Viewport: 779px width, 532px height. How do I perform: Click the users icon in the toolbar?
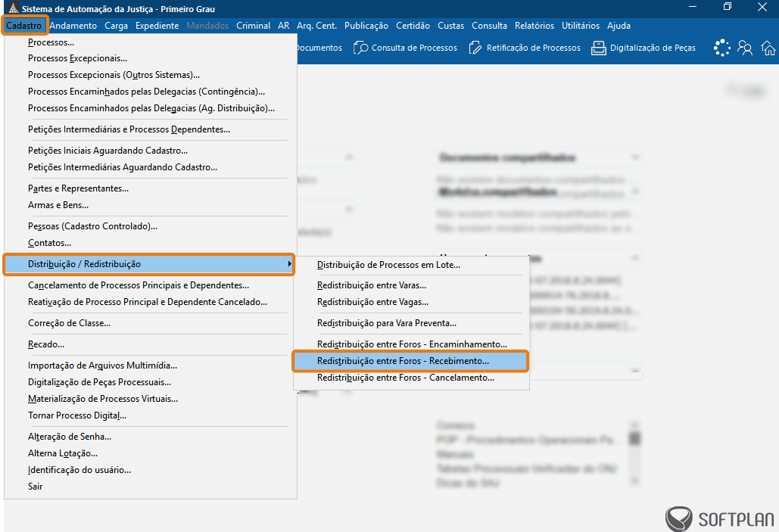click(745, 48)
